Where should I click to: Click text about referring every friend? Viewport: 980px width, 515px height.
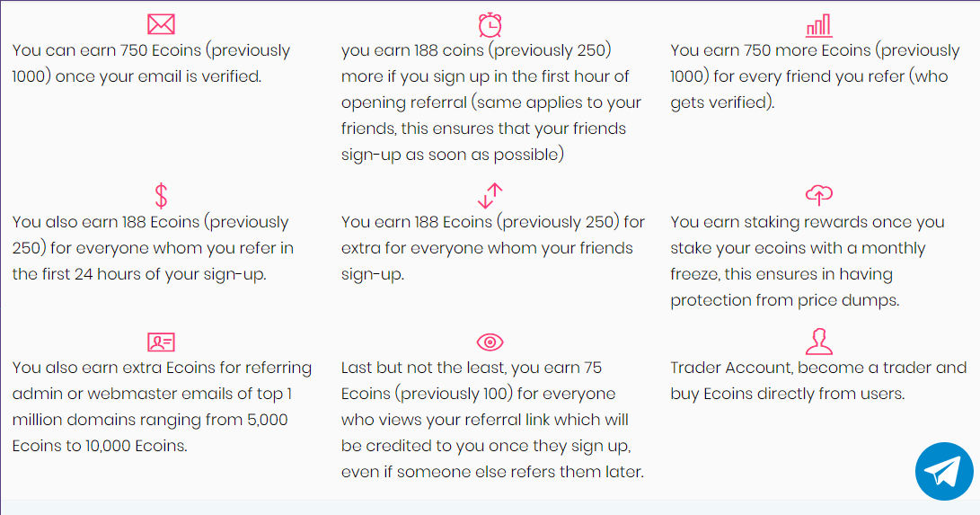click(x=815, y=76)
